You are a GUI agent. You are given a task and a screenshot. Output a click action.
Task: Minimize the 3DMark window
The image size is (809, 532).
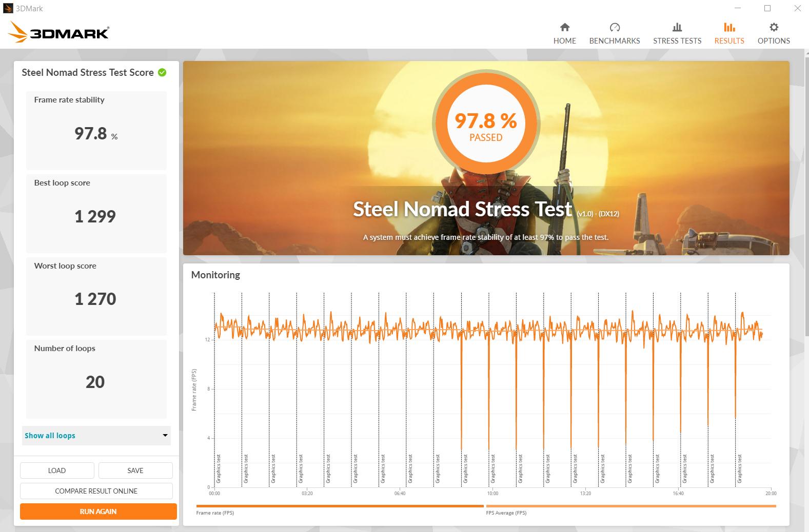click(x=738, y=8)
